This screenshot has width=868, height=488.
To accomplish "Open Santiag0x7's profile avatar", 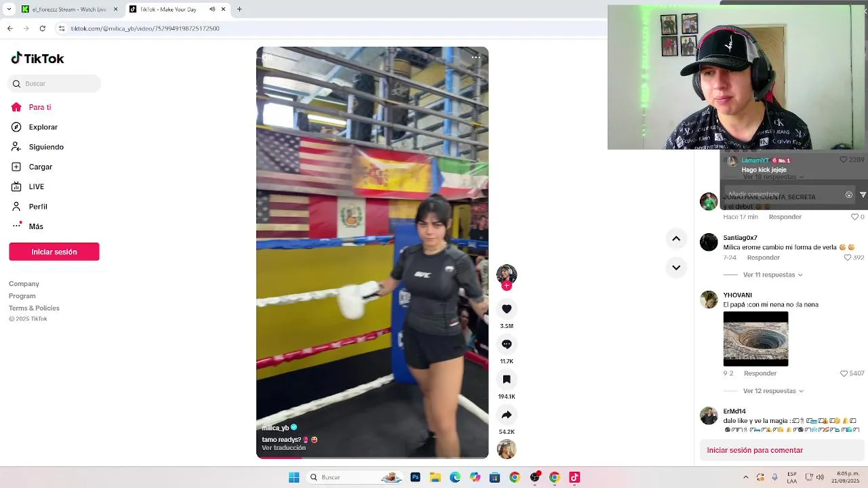I will point(709,243).
